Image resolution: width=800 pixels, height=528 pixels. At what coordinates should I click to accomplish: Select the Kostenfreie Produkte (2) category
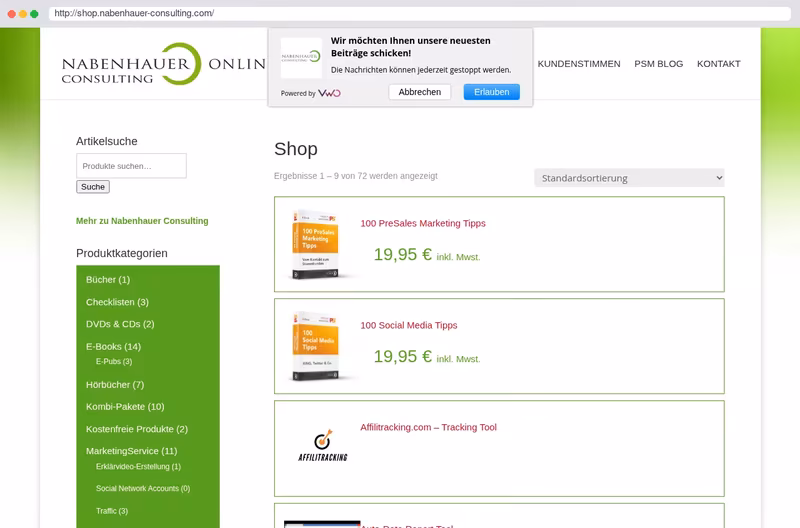(137, 429)
